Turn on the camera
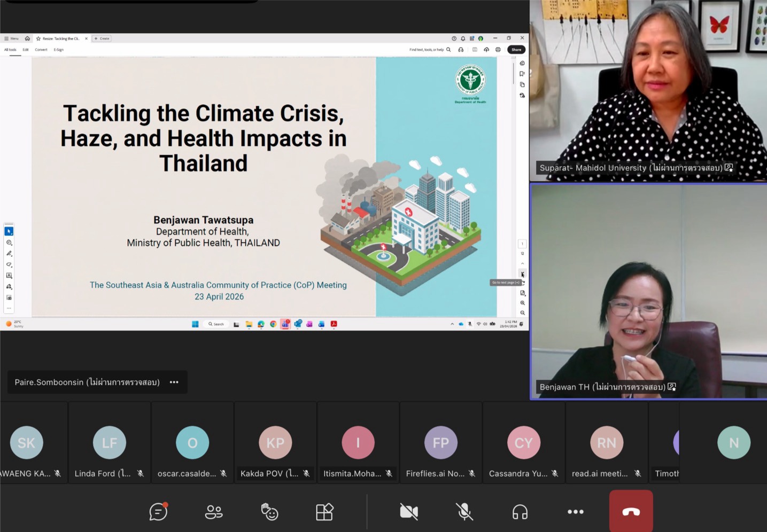Viewport: 767px width, 532px height. click(x=409, y=512)
